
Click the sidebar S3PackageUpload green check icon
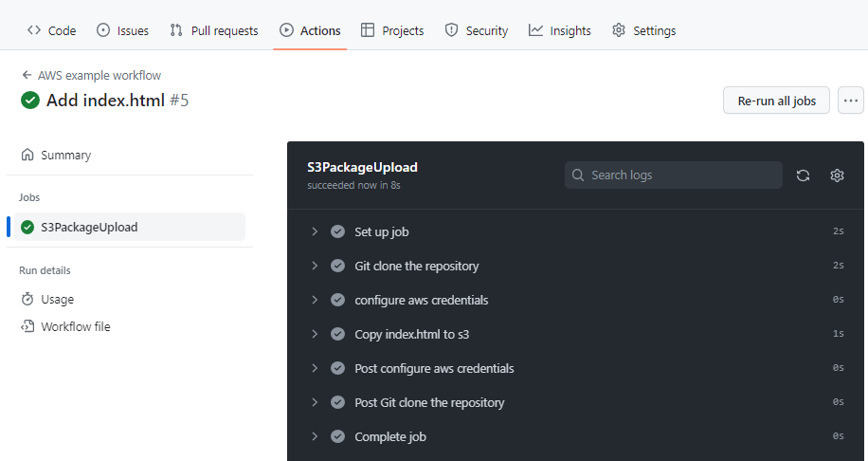tap(27, 227)
